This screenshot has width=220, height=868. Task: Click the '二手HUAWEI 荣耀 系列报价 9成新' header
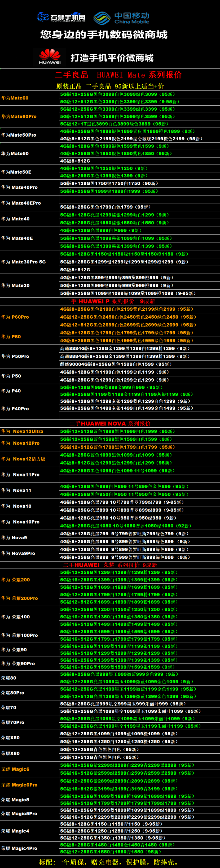(110, 565)
